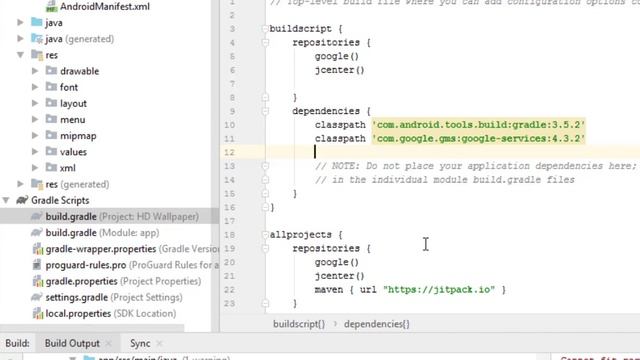Close the Sync tab

[159, 344]
